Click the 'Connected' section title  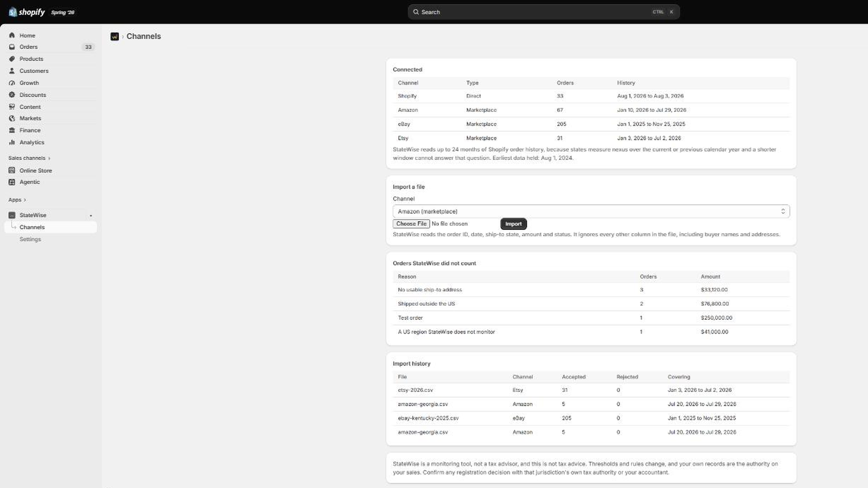(x=407, y=70)
